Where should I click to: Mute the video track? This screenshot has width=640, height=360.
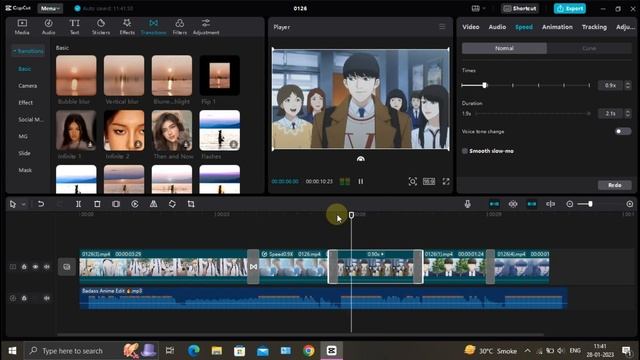tap(47, 267)
